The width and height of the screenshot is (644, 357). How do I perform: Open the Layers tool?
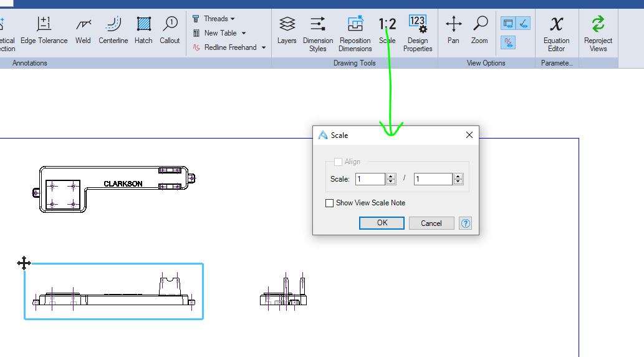(x=287, y=30)
